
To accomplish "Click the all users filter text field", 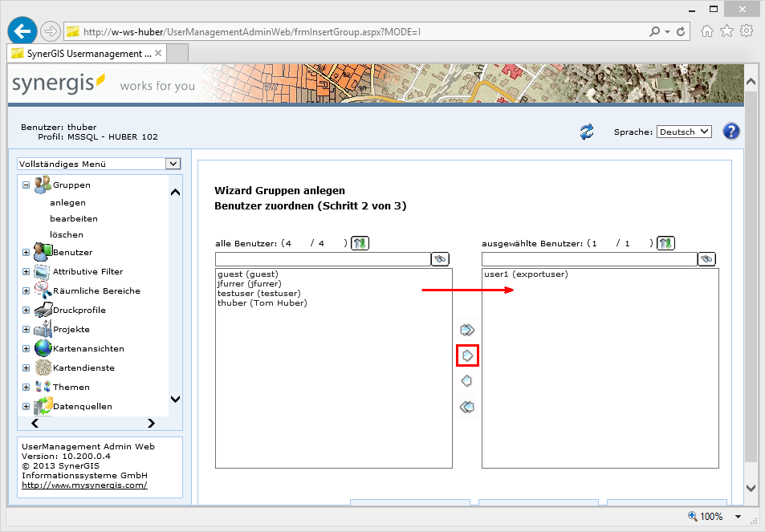I will (x=323, y=259).
